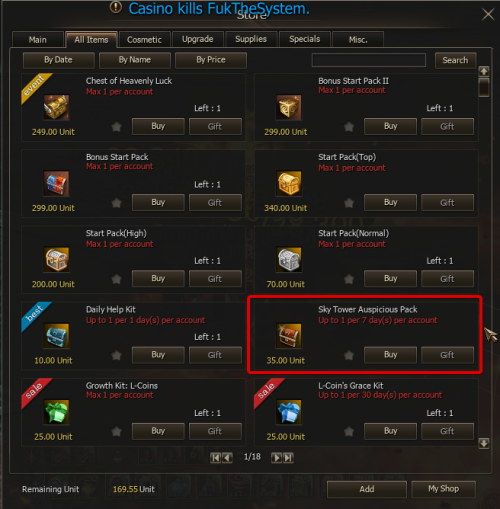Go to the next page arrow
Image resolution: width=500 pixels, height=509 pixels.
pyautogui.click(x=276, y=458)
